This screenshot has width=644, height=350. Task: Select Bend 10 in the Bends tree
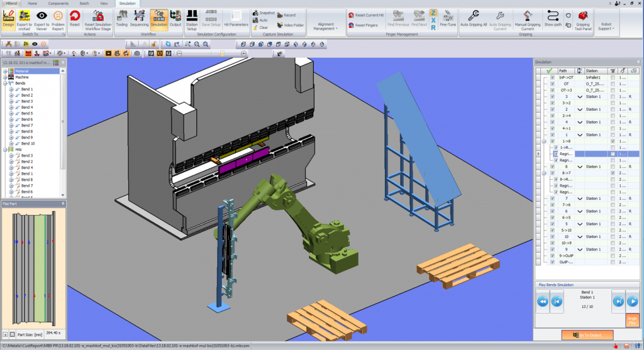(28, 144)
